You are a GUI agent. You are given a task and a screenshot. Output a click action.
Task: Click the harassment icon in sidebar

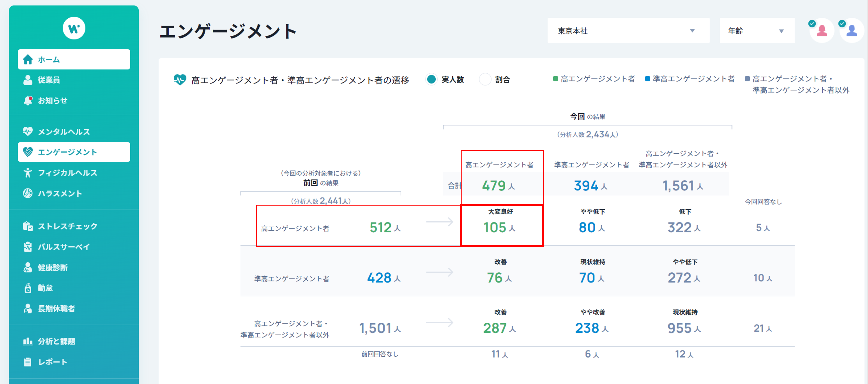tap(28, 193)
